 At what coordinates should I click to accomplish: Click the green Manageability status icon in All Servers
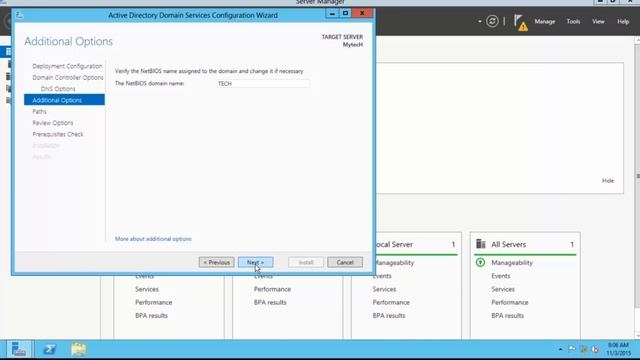click(480, 262)
